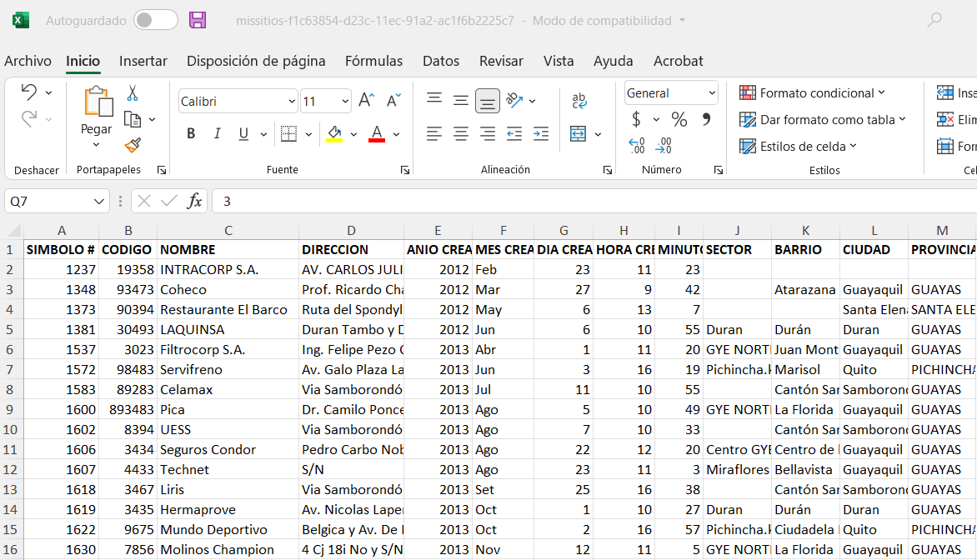The image size is (977, 560).
Task: Switch to the Insertar tab
Action: [x=143, y=61]
